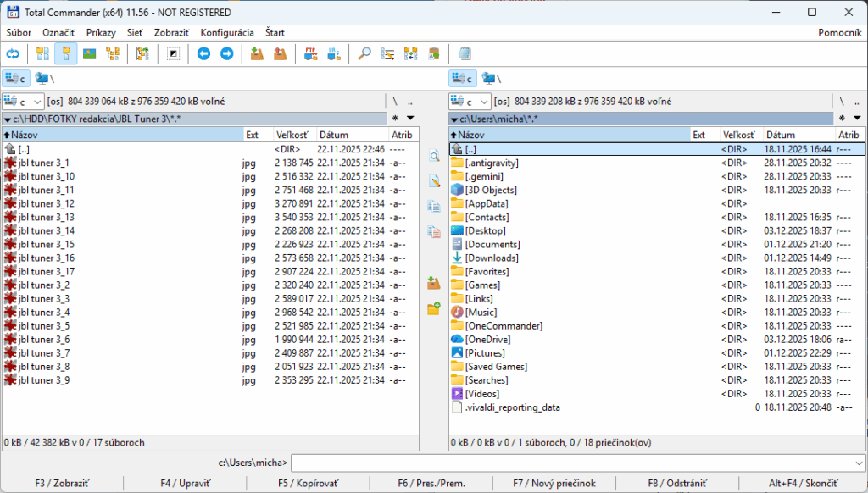
Task: Open the Notepad icon in the toolbar
Action: (x=464, y=54)
